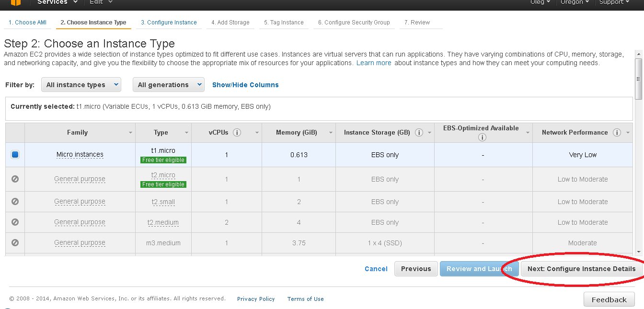The image size is (644, 309).
Task: Open the vCPUs column sort arrow
Action: pos(257,133)
